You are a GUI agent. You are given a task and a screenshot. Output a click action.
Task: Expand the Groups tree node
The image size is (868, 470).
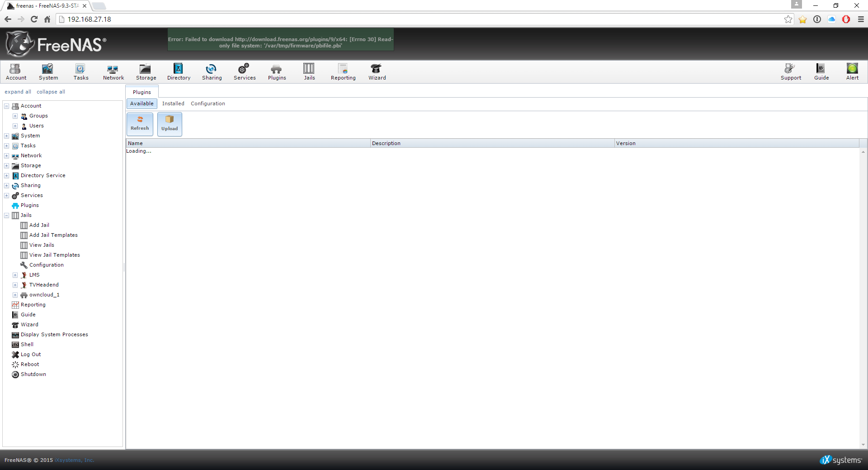15,116
